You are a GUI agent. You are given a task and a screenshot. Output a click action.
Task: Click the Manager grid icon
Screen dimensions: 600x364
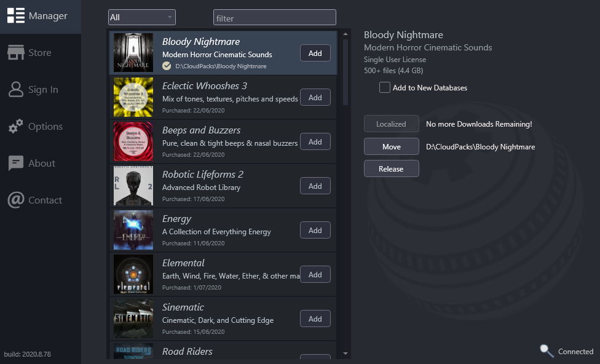pos(16,16)
